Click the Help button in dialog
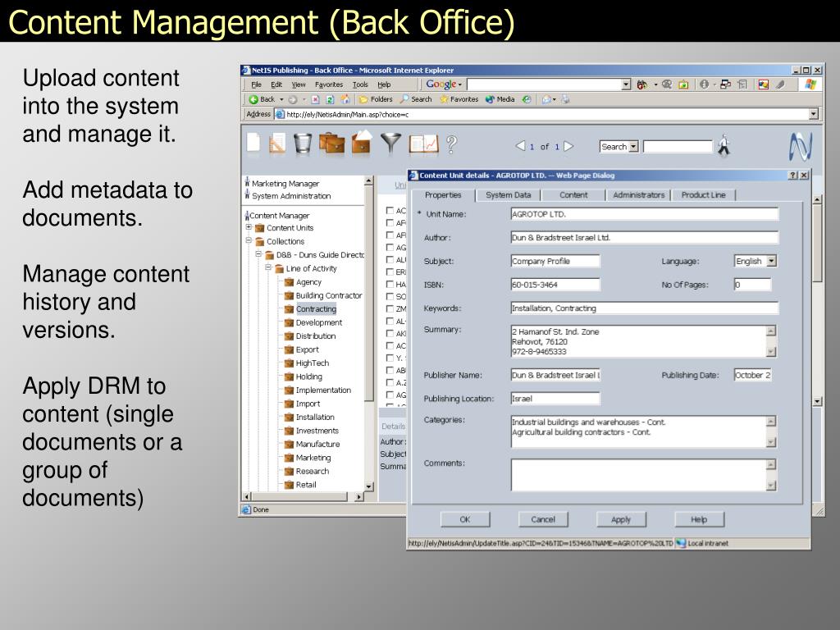The width and height of the screenshot is (840, 630). [699, 519]
